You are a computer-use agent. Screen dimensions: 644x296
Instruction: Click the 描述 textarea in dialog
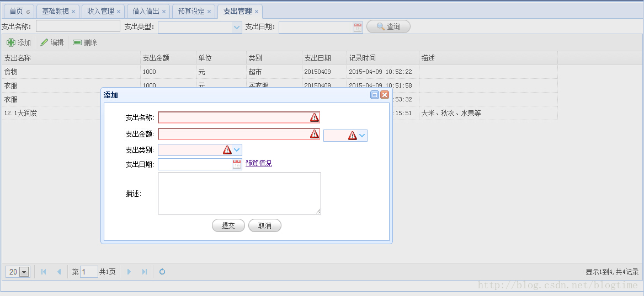tap(239, 193)
